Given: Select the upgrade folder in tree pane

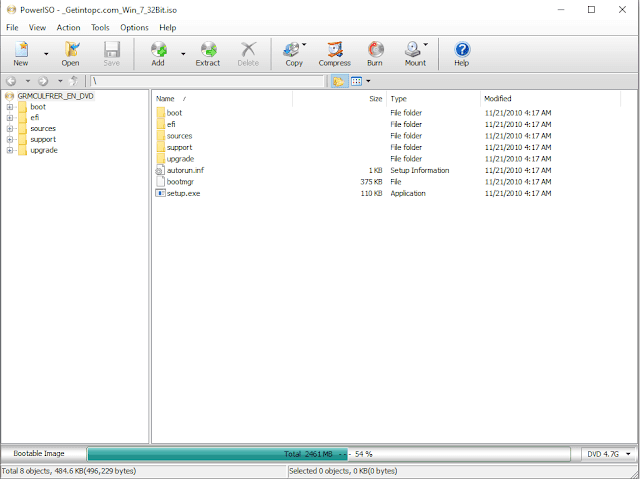Looking at the screenshot, I should (x=44, y=150).
